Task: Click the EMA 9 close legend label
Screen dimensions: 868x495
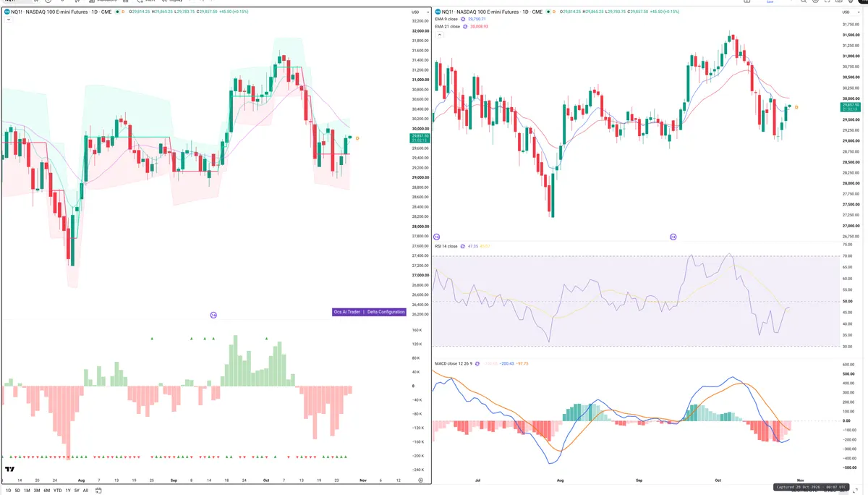Action: point(446,19)
